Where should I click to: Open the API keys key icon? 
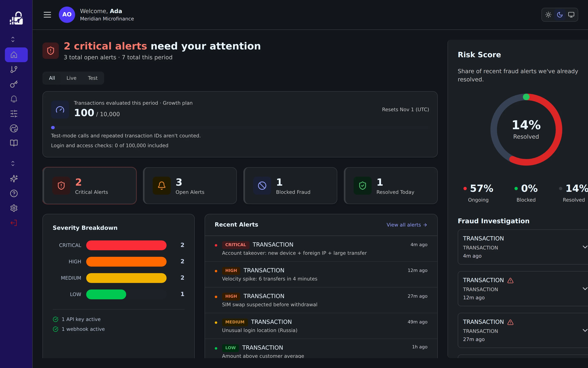tap(14, 84)
